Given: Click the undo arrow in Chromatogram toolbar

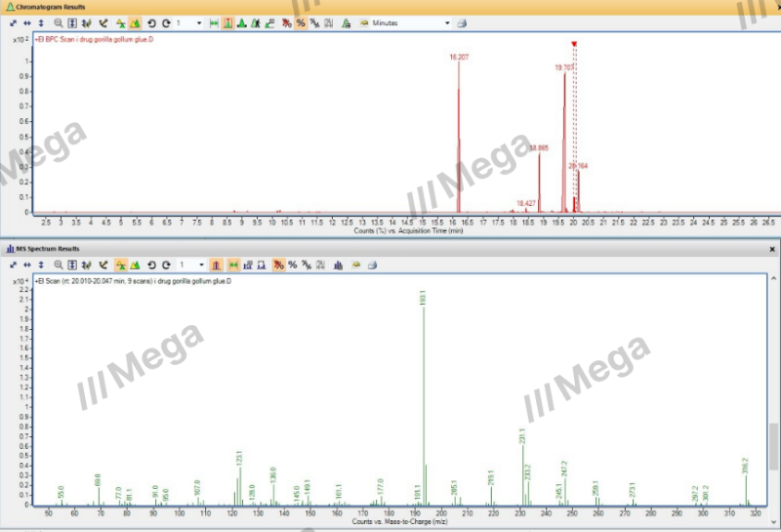Looking at the screenshot, I should [151, 22].
